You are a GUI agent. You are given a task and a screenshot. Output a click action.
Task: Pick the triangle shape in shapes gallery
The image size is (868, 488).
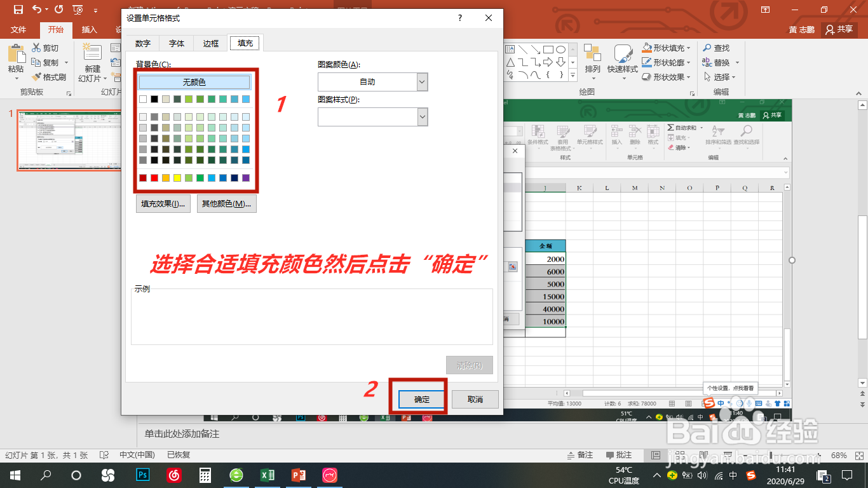click(510, 62)
